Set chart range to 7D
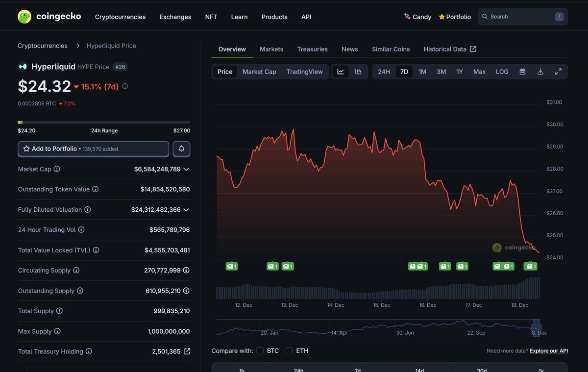 click(x=404, y=72)
